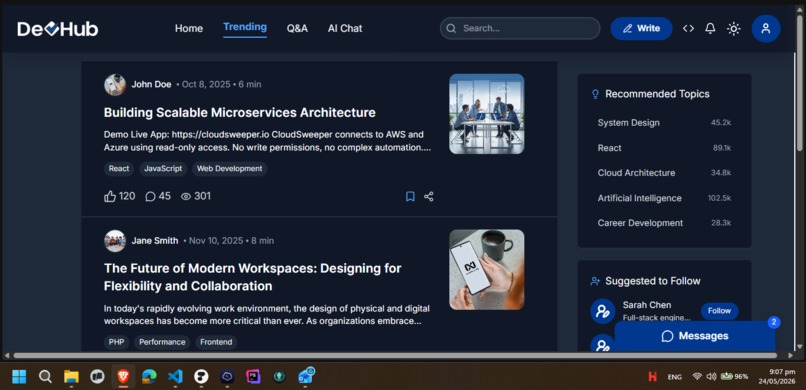Focus the Search input field

520,28
